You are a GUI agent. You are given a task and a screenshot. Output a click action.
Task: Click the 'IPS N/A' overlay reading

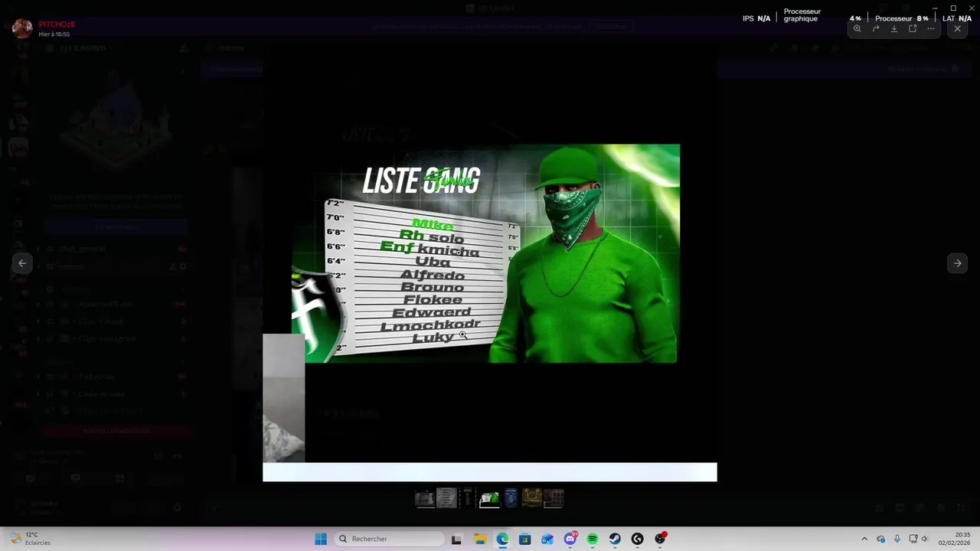(x=756, y=18)
